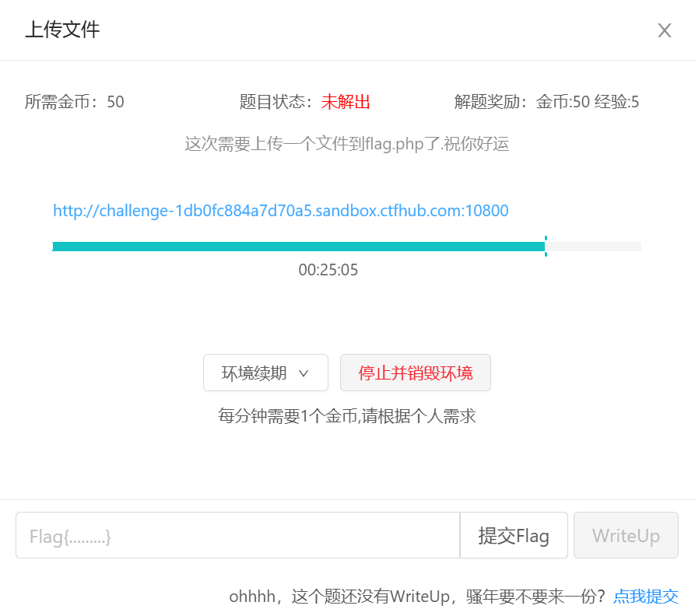The height and width of the screenshot is (616, 695).
Task: Click the red 未解出 status text
Action: coord(346,102)
